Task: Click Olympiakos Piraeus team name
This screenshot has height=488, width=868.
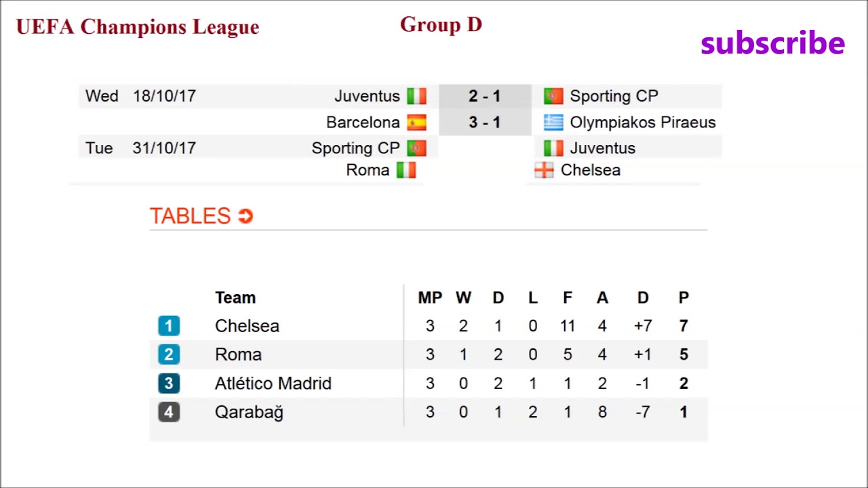Action: click(x=642, y=123)
